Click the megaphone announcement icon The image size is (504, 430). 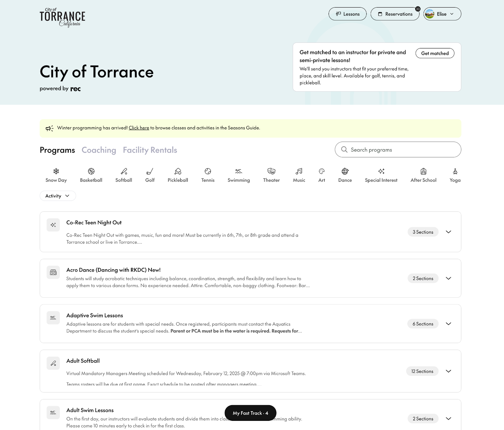click(x=49, y=128)
